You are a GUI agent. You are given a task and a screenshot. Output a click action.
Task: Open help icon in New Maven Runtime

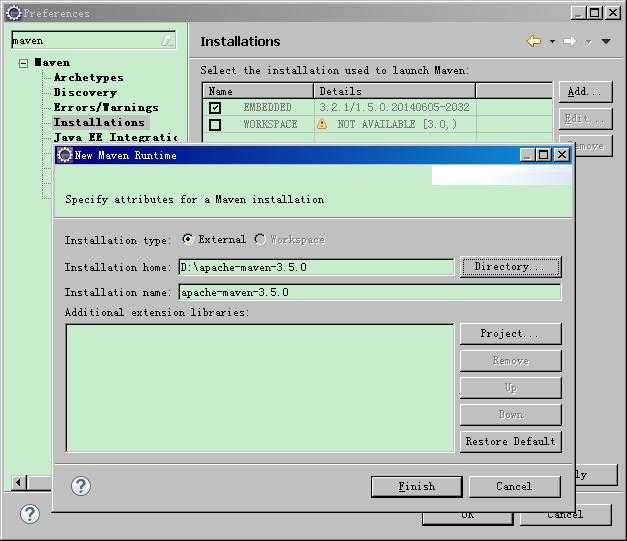point(81,486)
